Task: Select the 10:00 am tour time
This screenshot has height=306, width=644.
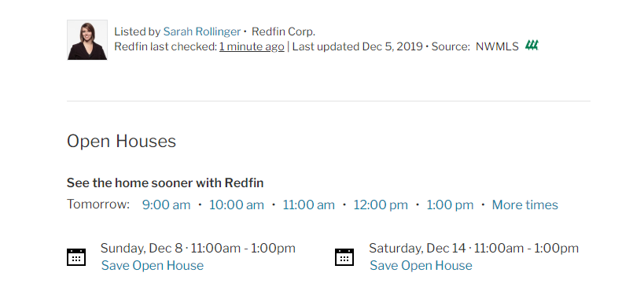Action: pyautogui.click(x=237, y=205)
